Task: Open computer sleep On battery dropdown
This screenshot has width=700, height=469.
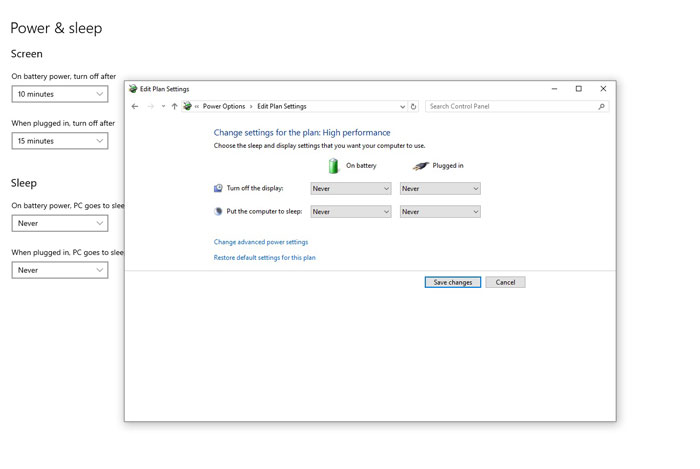Action: coord(351,212)
